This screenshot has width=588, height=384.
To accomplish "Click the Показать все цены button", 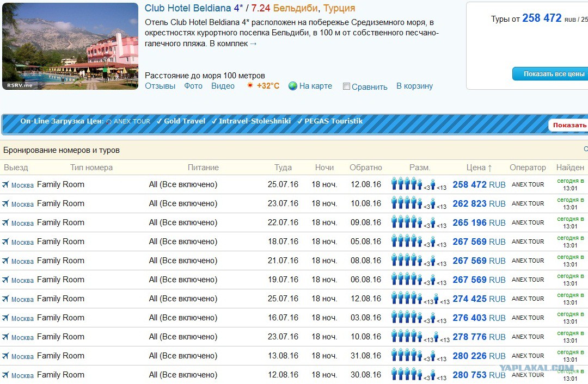I will pos(550,74).
